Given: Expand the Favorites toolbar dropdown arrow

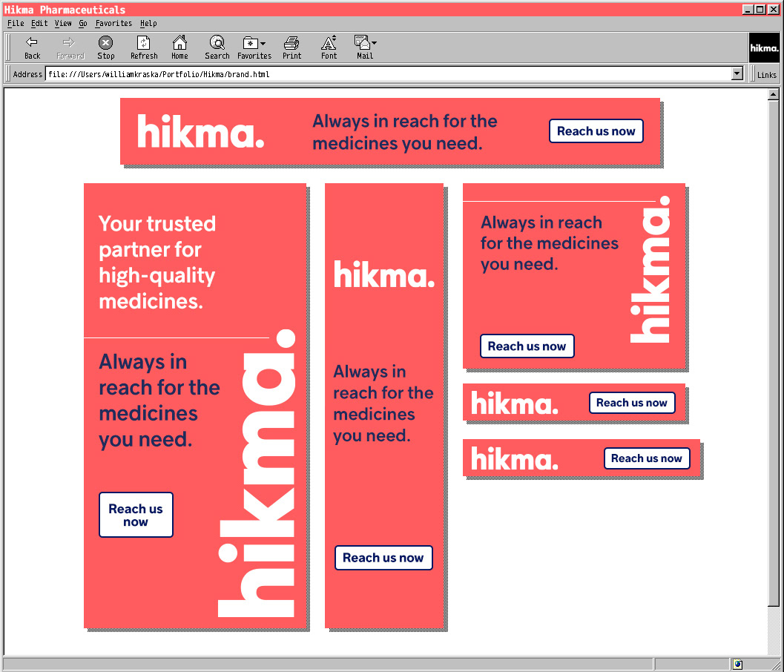Looking at the screenshot, I should [263, 44].
